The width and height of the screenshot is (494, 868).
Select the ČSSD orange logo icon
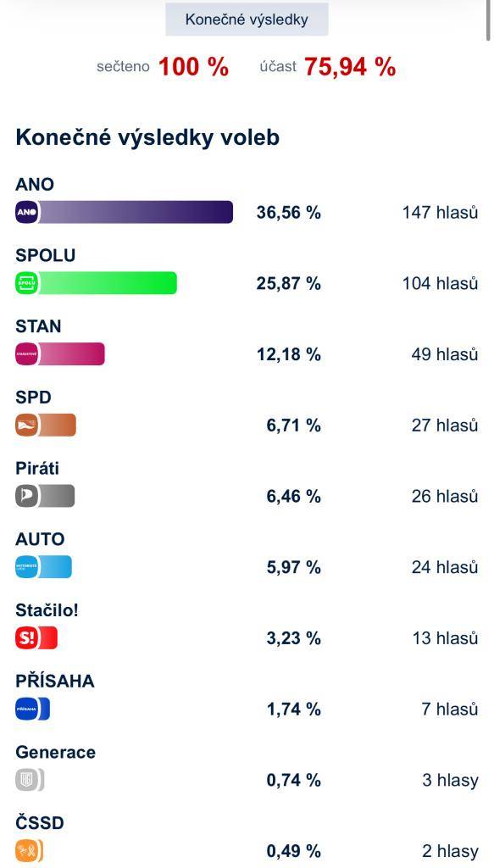point(25,850)
